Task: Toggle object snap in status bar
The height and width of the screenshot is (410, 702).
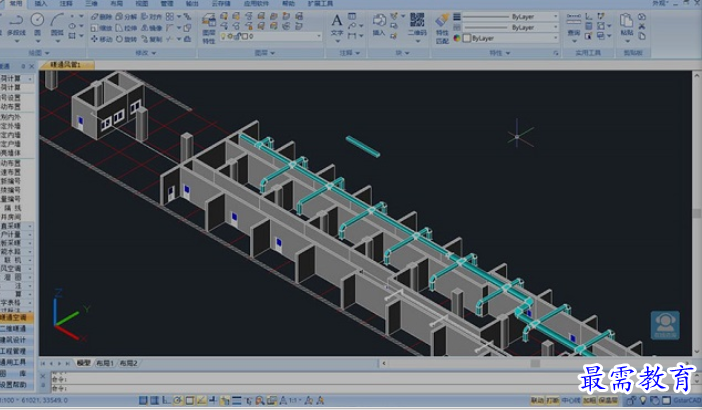Action: point(189,401)
